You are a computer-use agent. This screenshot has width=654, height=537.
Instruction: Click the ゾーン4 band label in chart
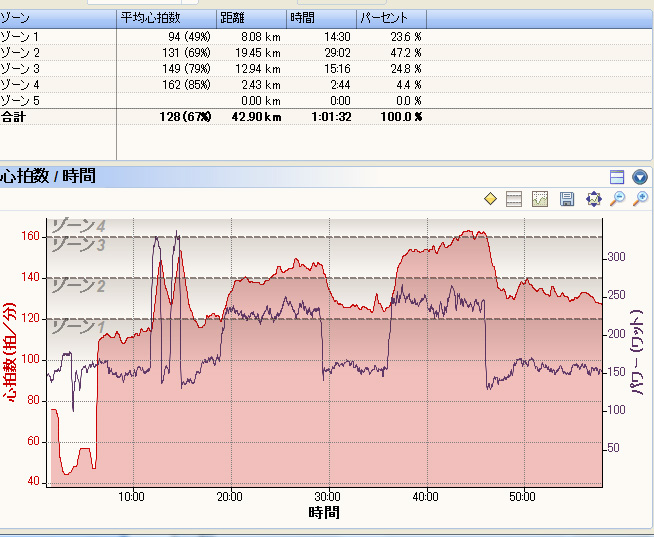tap(78, 226)
